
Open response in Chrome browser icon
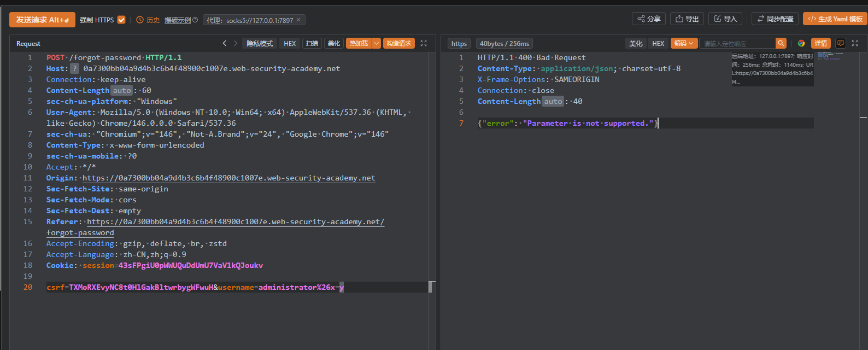point(801,43)
